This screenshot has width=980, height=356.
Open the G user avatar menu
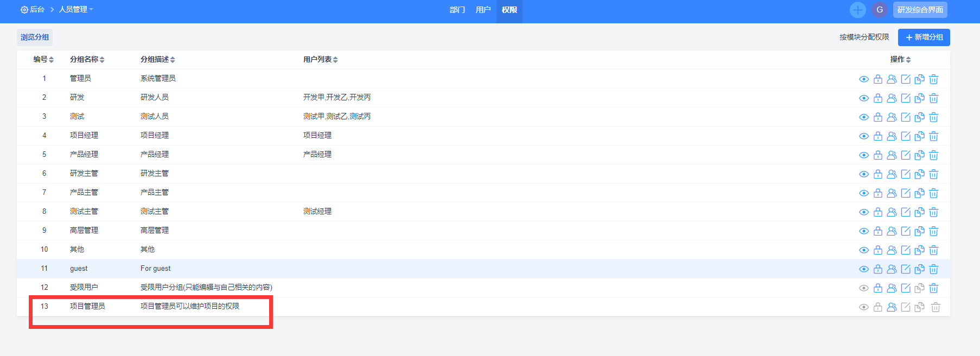tap(880, 10)
